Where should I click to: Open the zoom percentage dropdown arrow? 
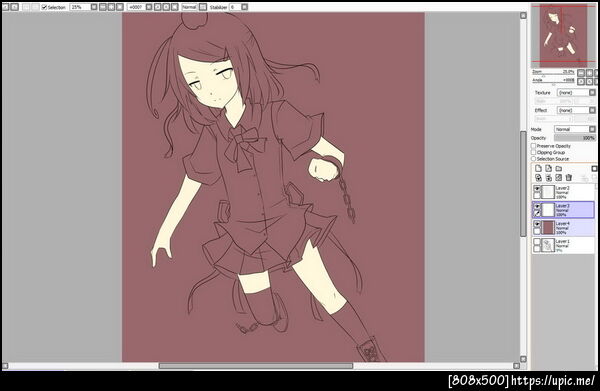point(94,7)
